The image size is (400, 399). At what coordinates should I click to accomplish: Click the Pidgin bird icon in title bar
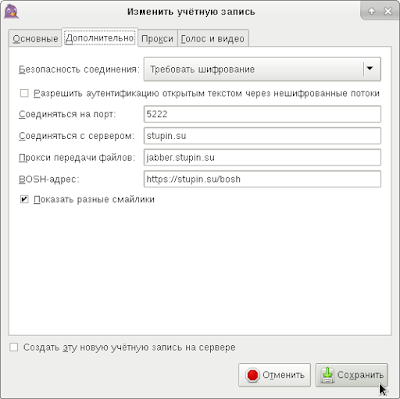[11, 11]
